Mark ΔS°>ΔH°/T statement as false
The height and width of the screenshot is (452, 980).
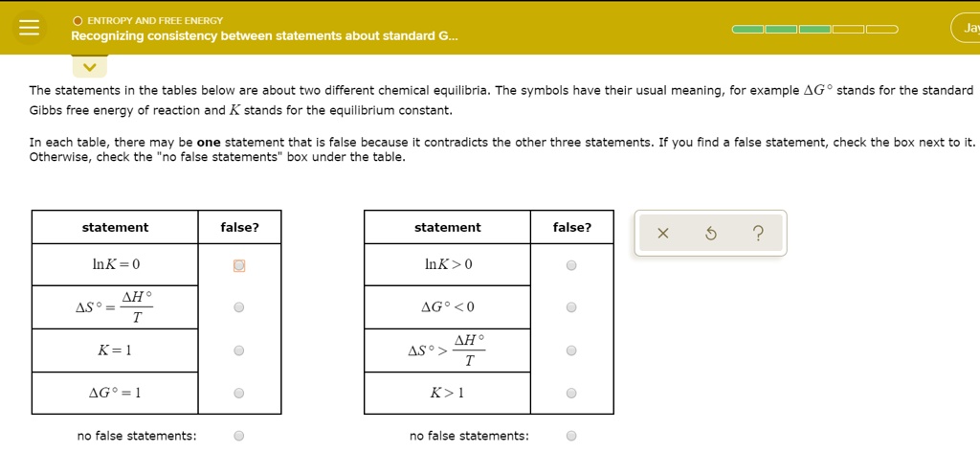[571, 350]
